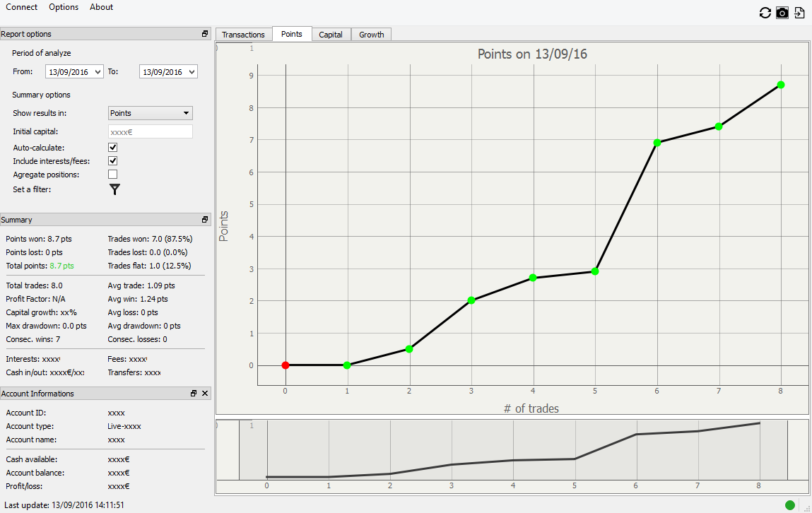Click the green data point at trade 6
The height and width of the screenshot is (513, 812).
click(657, 143)
